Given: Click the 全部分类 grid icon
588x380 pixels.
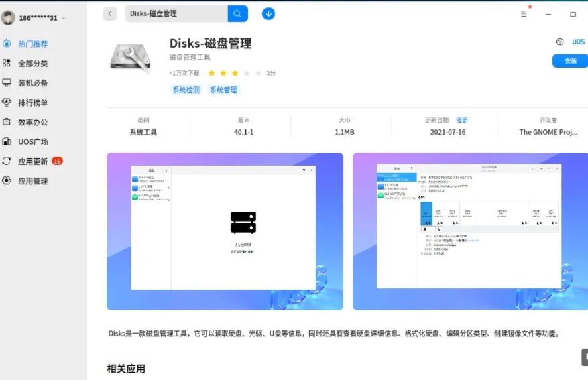Looking at the screenshot, I should (x=7, y=63).
